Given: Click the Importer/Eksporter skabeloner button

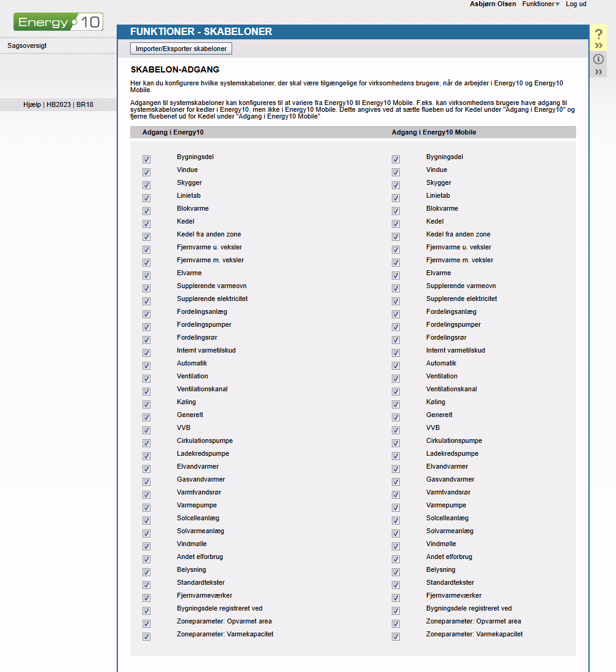Looking at the screenshot, I should click(x=181, y=49).
